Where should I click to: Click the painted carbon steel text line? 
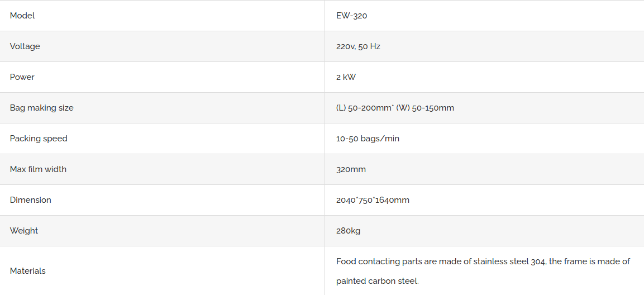click(377, 281)
